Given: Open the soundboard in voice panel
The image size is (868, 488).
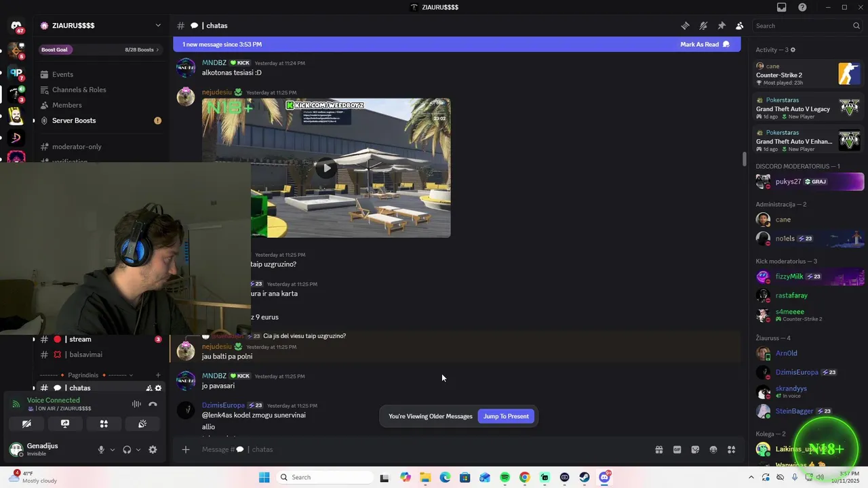Looking at the screenshot, I should tap(142, 424).
